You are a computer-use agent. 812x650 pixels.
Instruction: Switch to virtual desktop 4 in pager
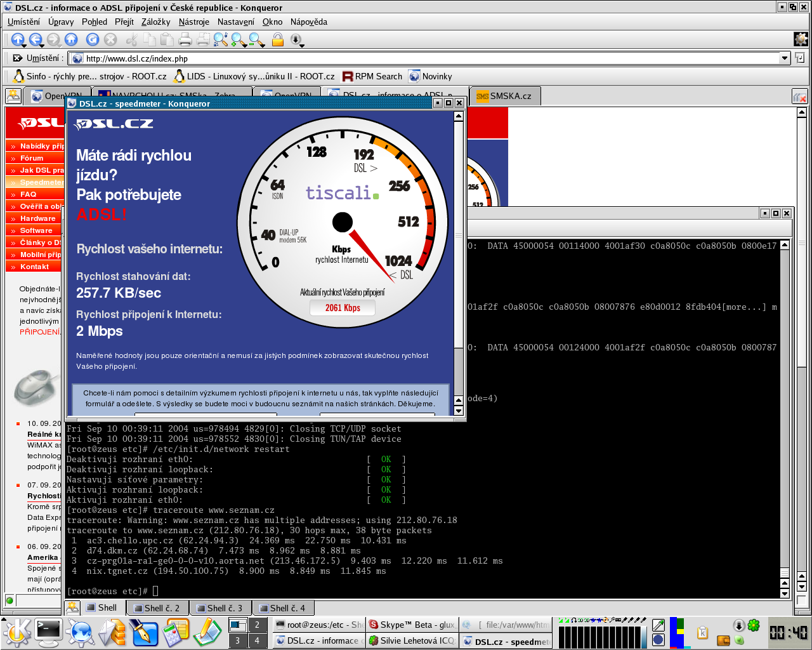(x=257, y=640)
